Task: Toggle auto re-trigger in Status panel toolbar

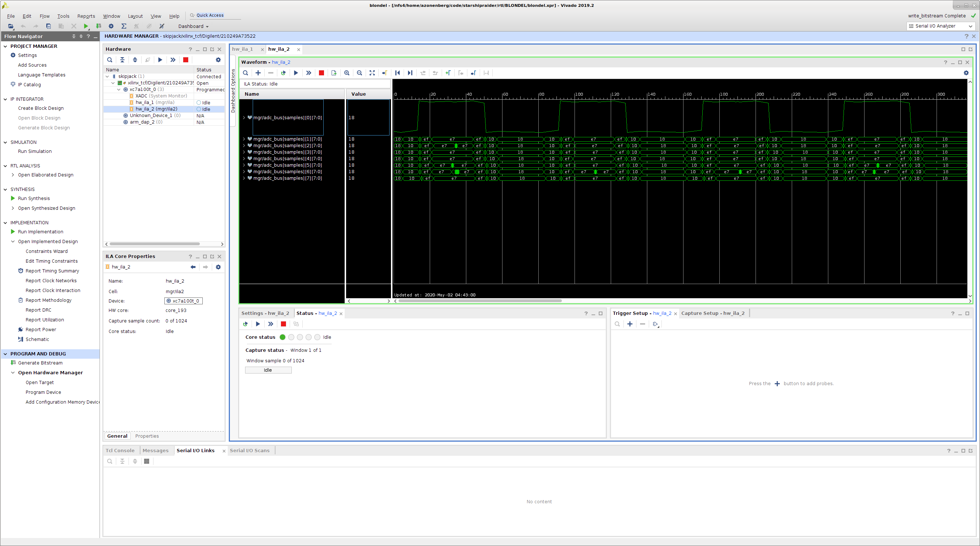Action: pos(245,324)
